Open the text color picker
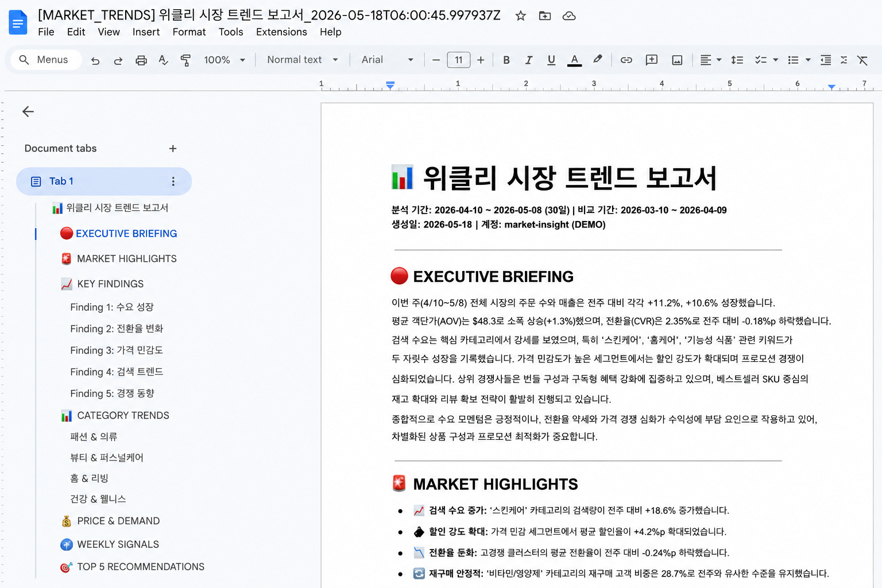 (x=574, y=60)
